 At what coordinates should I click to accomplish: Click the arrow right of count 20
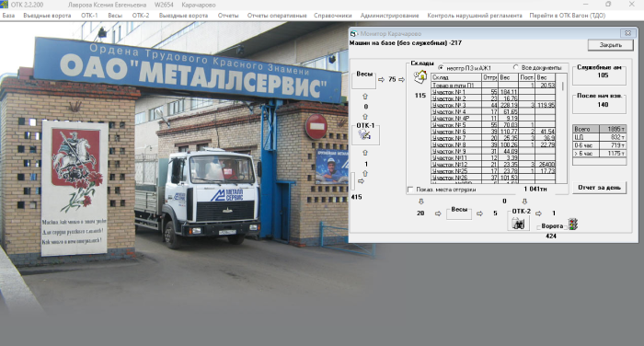point(438,213)
